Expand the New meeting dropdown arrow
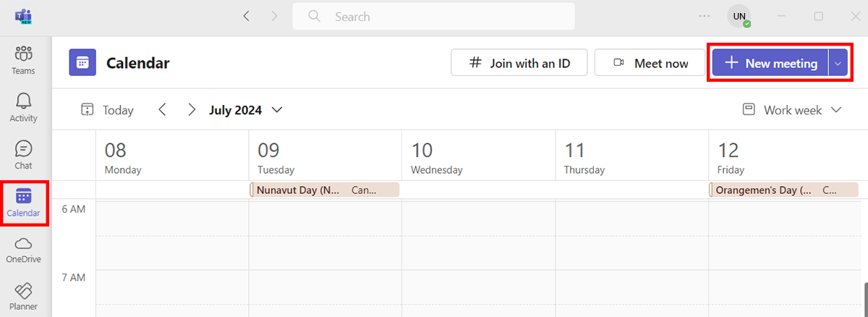868x317 pixels. click(x=838, y=63)
